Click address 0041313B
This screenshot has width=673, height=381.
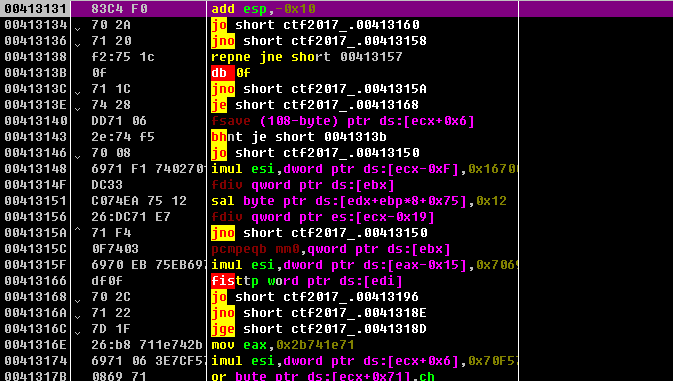tap(36, 73)
